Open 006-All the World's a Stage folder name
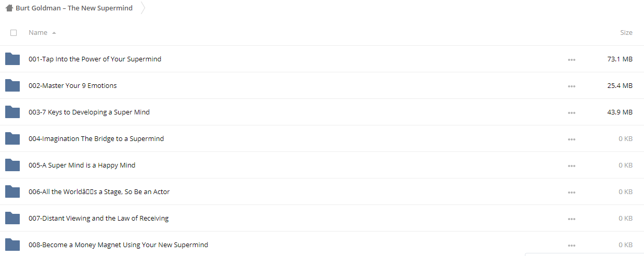Screen dimensions: 644x256 point(99,191)
